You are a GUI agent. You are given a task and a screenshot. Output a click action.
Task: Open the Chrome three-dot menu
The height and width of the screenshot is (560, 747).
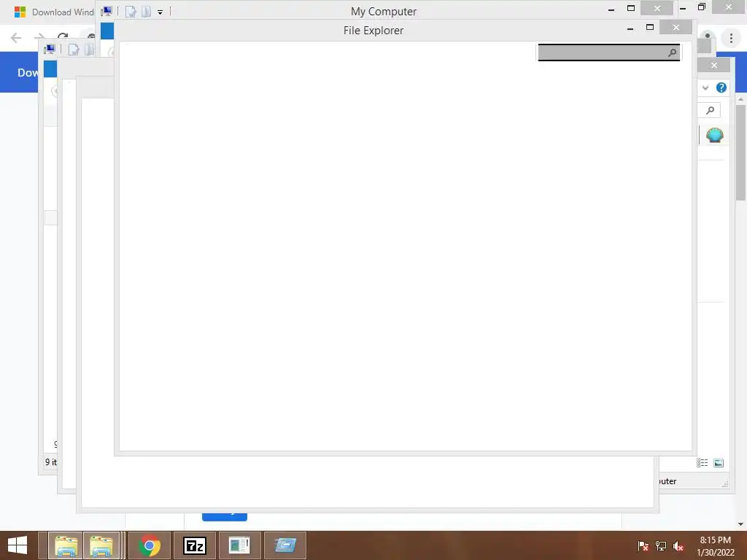pyautogui.click(x=731, y=38)
